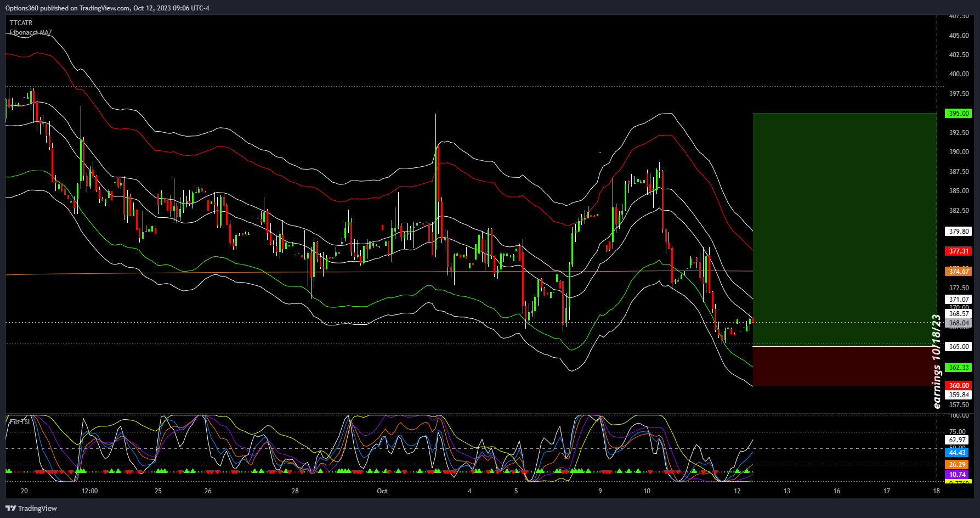Click the 385.00 price axis tick
Screen dimensions: 980x518
coord(959,191)
